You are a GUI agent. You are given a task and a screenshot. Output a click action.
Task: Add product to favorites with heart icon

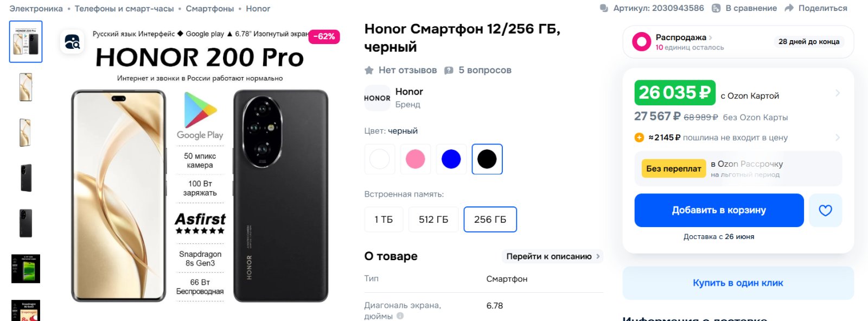tap(825, 210)
